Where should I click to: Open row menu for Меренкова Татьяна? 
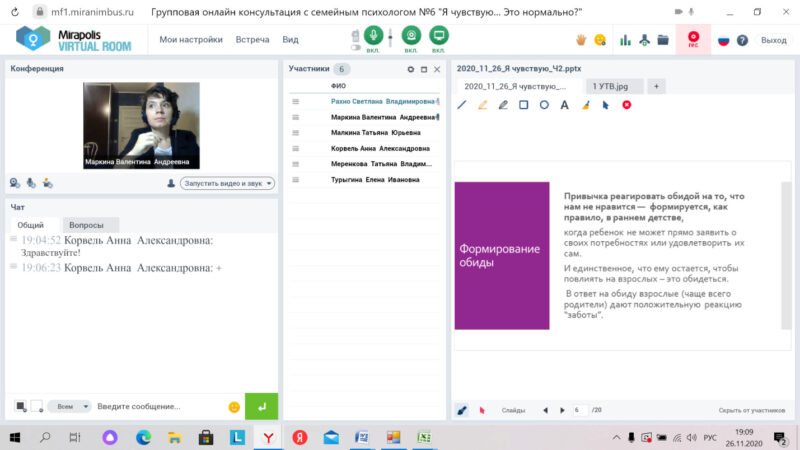[x=295, y=164]
